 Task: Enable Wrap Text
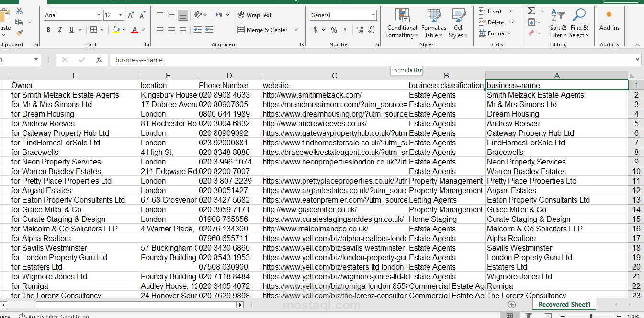pos(255,15)
